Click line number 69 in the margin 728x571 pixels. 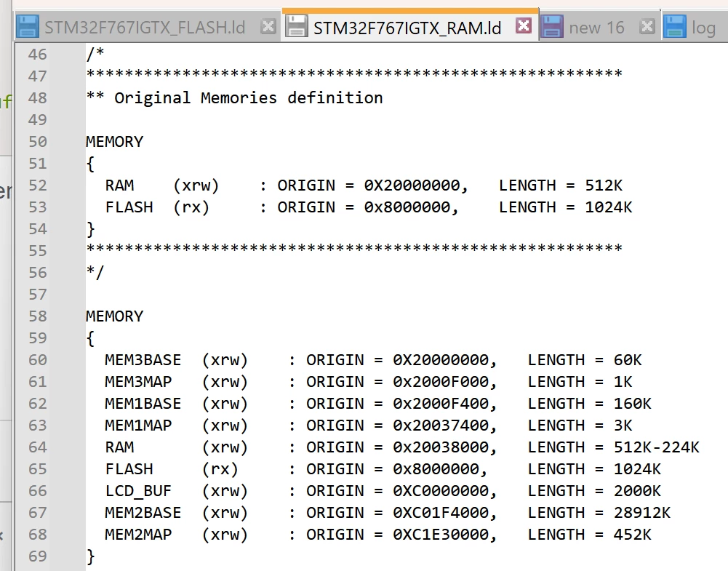point(38,556)
